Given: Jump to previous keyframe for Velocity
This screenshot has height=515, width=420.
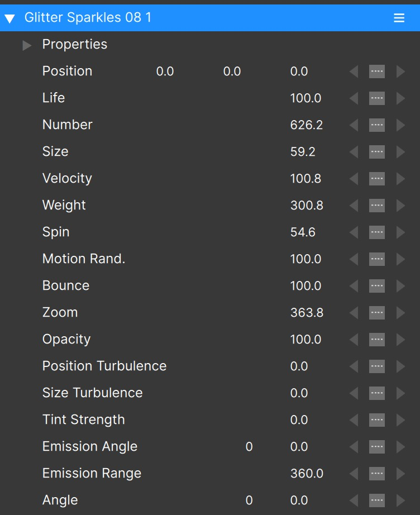Looking at the screenshot, I should (x=354, y=179).
